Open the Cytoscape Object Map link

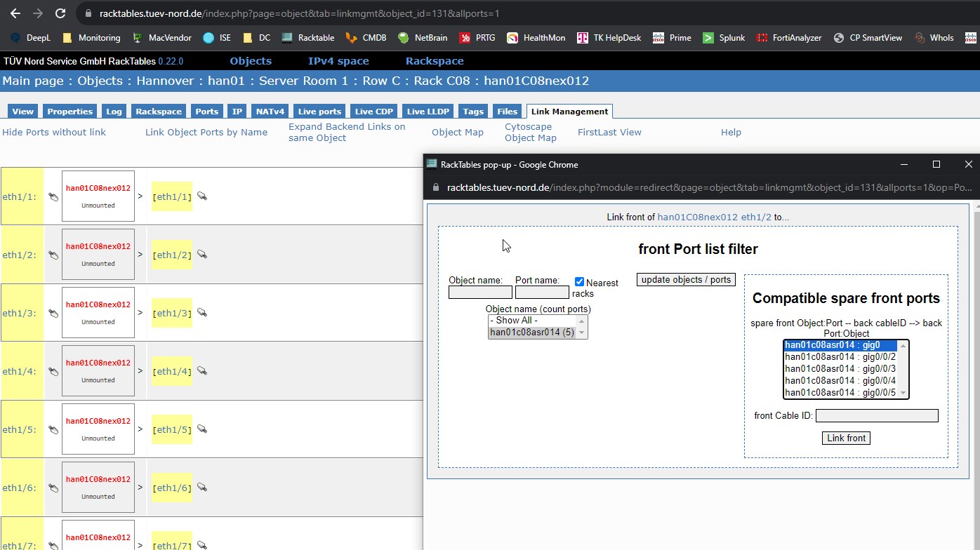tap(530, 133)
